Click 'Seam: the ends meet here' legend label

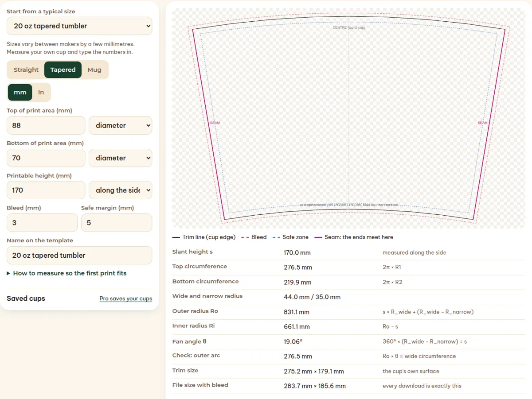pyautogui.click(x=359, y=237)
